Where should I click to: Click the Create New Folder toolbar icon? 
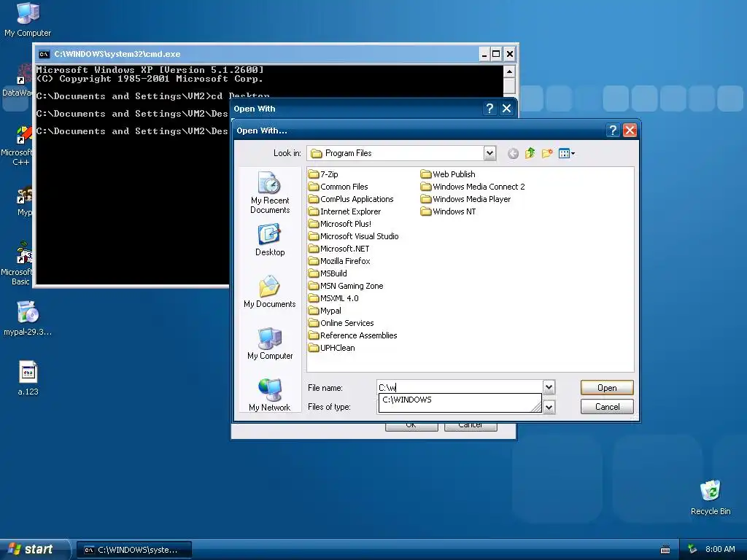tap(547, 153)
